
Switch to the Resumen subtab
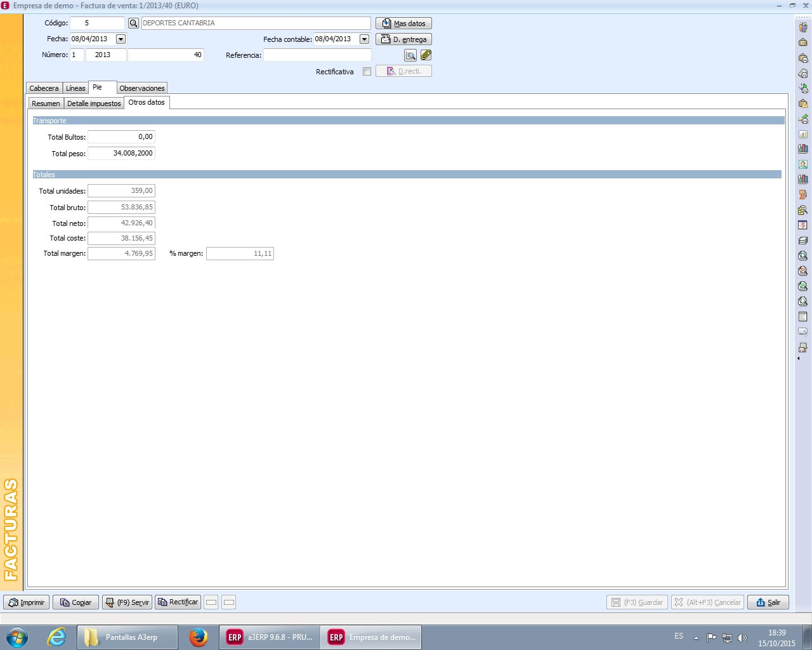pyautogui.click(x=46, y=103)
